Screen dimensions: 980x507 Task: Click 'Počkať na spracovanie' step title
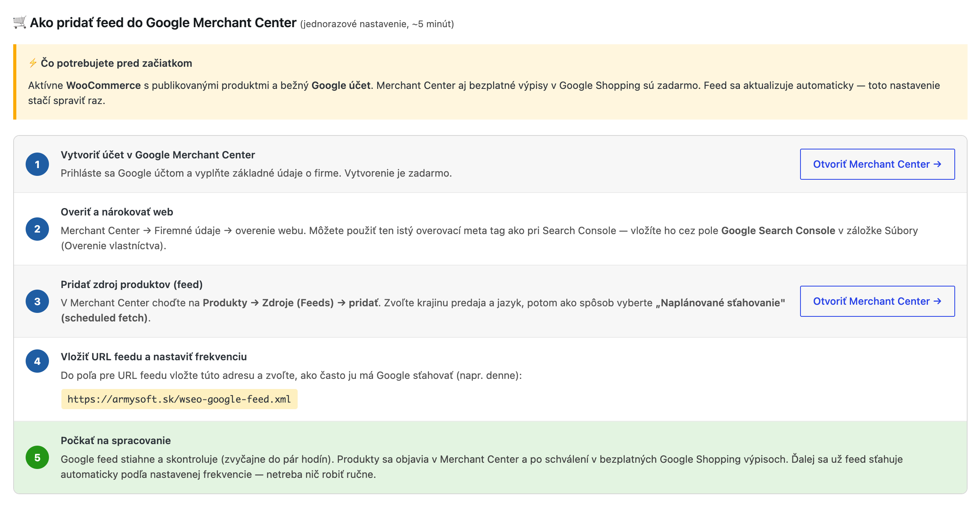click(116, 441)
